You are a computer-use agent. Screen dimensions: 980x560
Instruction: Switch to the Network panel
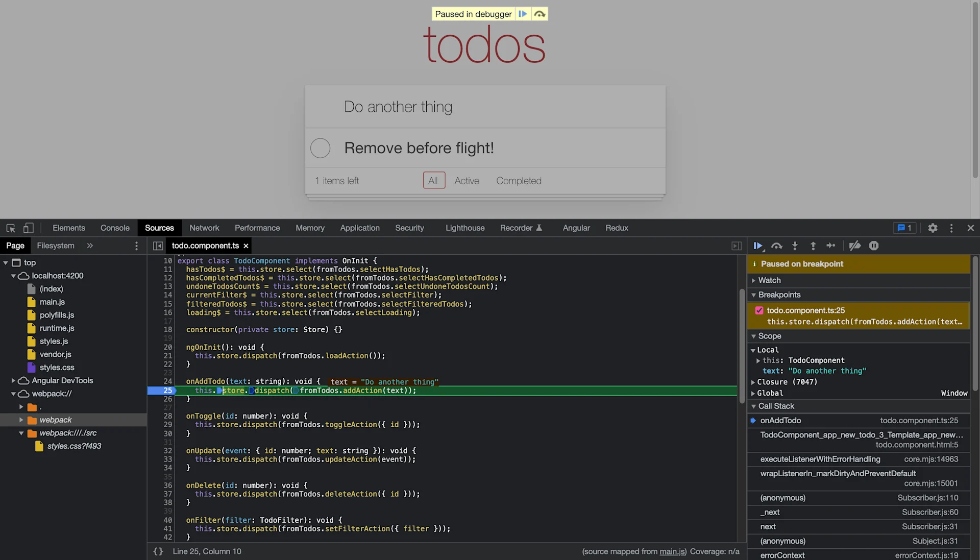tap(204, 228)
